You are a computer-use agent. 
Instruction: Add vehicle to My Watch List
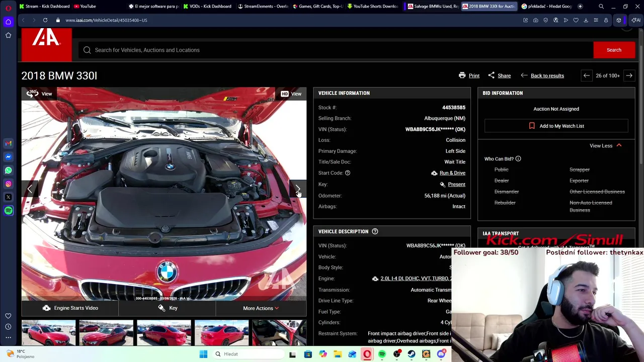(556, 126)
